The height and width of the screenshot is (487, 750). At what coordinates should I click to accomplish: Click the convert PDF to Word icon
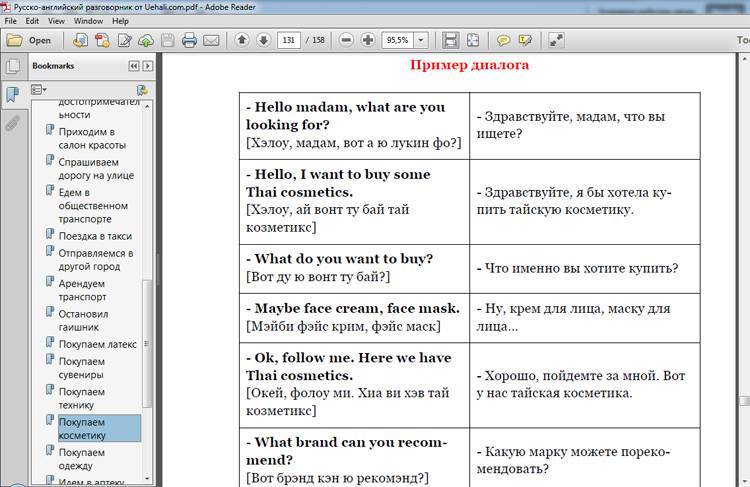(x=102, y=41)
